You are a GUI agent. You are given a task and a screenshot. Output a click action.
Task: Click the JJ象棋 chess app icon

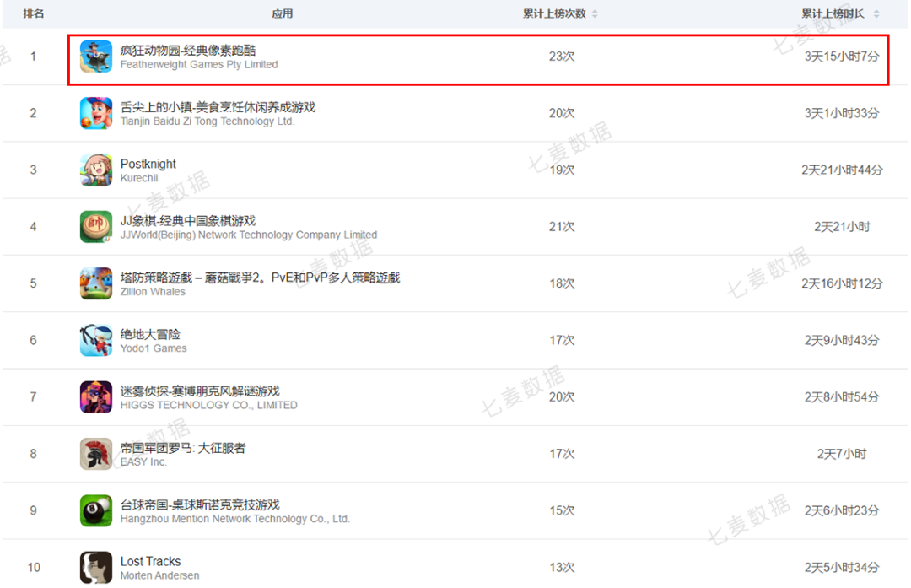[x=96, y=227]
